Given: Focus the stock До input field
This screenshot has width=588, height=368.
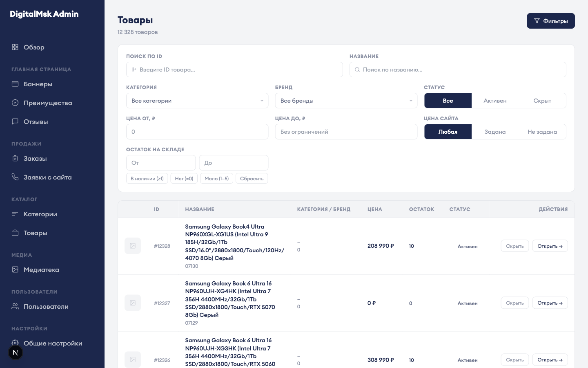Looking at the screenshot, I should (234, 163).
